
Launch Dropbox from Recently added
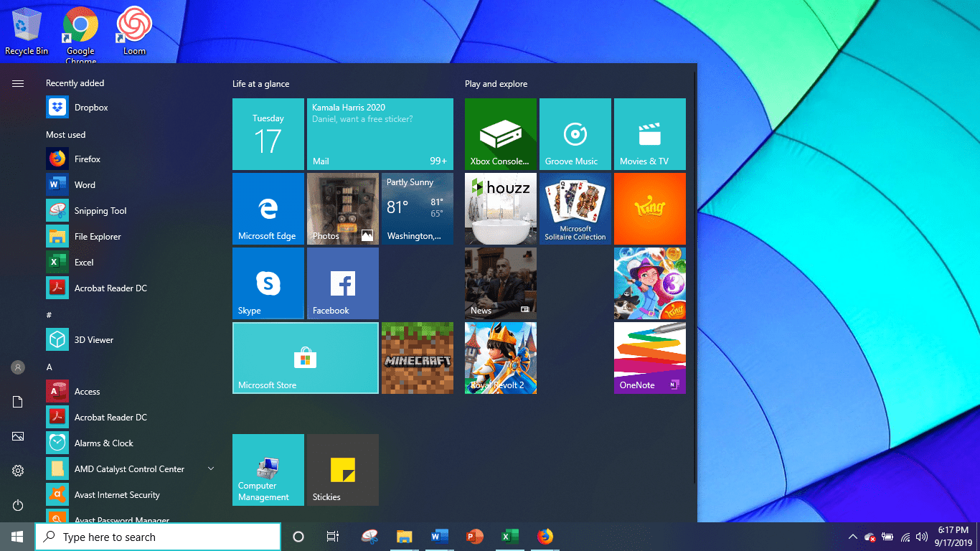point(130,108)
